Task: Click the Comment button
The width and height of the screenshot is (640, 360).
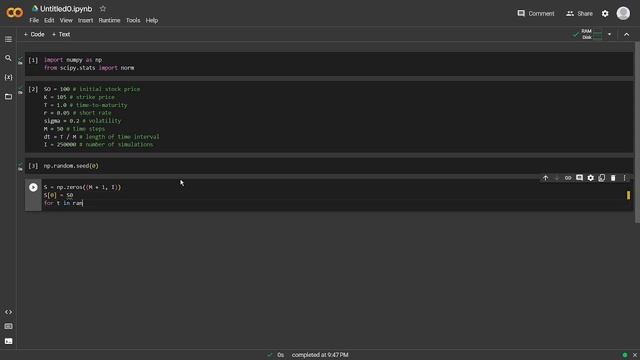Action: pyautogui.click(x=536, y=13)
